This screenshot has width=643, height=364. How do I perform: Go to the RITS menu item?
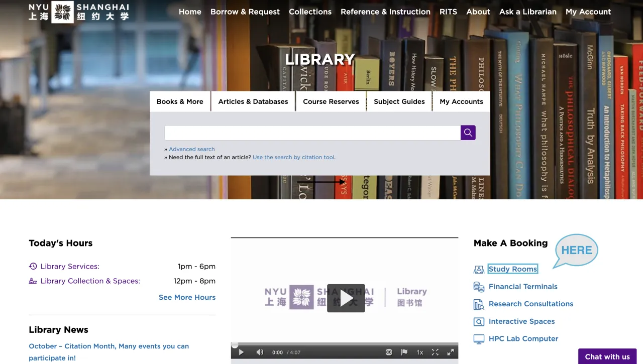448,12
